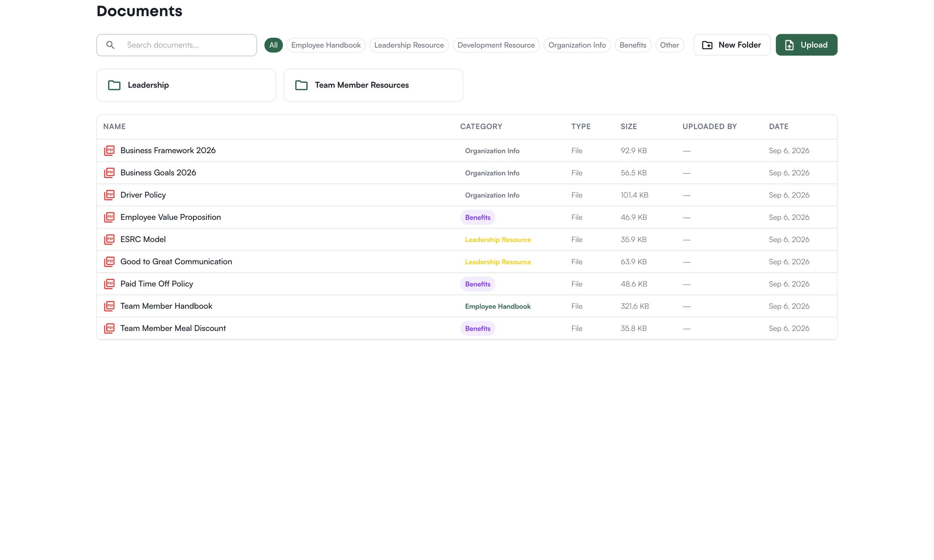Image resolution: width=934 pixels, height=560 pixels.
Task: Click the PDF icon for Team Member Meal Discount
Action: click(x=109, y=328)
